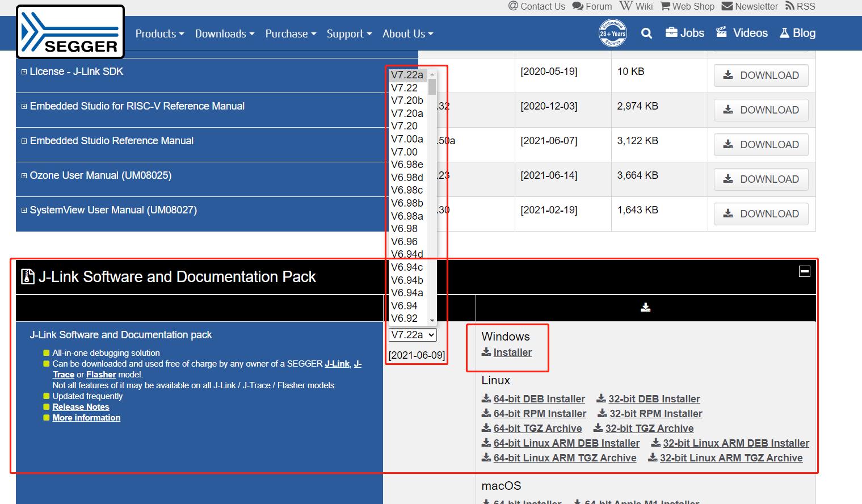This screenshot has height=504, width=862.
Task: Expand License - J-Link SDK row
Action: (24, 72)
